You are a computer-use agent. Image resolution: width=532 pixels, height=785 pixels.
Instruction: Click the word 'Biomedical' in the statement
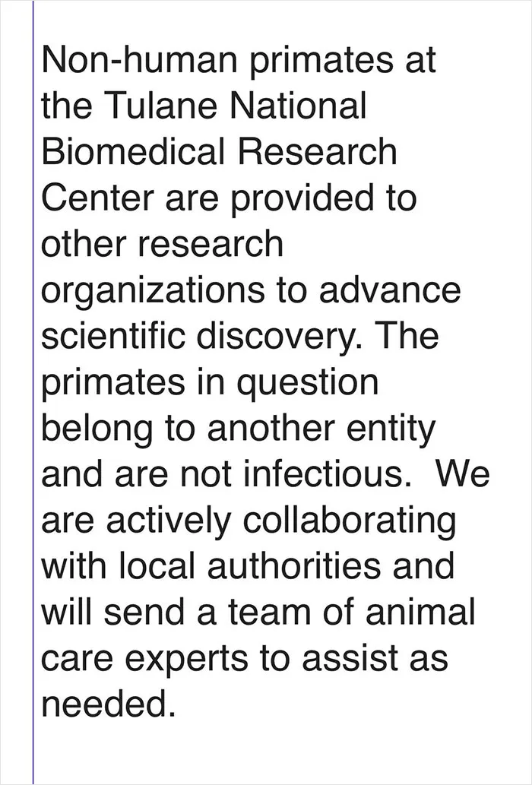click(x=133, y=152)
